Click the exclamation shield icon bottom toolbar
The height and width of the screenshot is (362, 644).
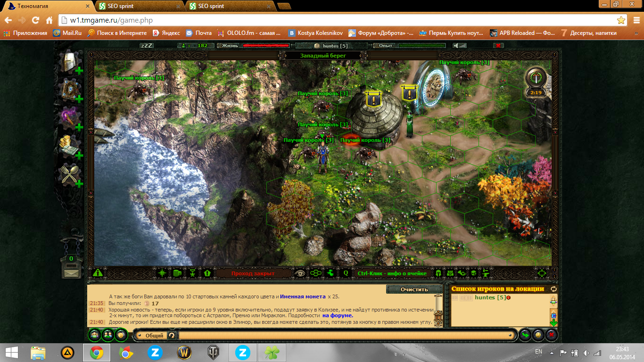206,273
